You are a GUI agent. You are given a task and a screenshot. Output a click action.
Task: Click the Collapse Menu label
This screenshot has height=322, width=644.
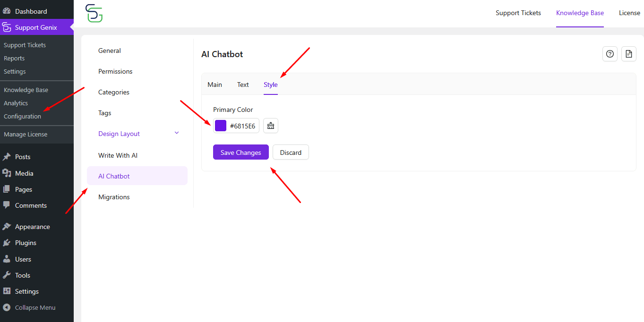[35, 307]
